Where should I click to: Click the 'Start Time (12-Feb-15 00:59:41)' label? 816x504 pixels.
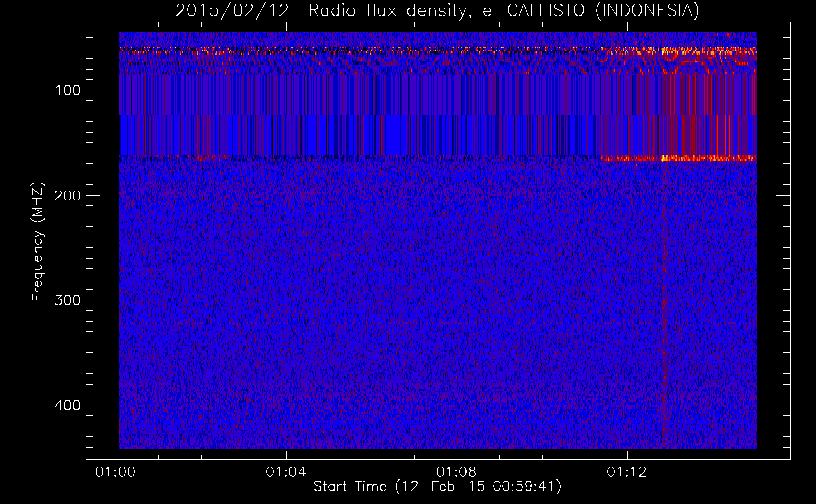pos(438,487)
